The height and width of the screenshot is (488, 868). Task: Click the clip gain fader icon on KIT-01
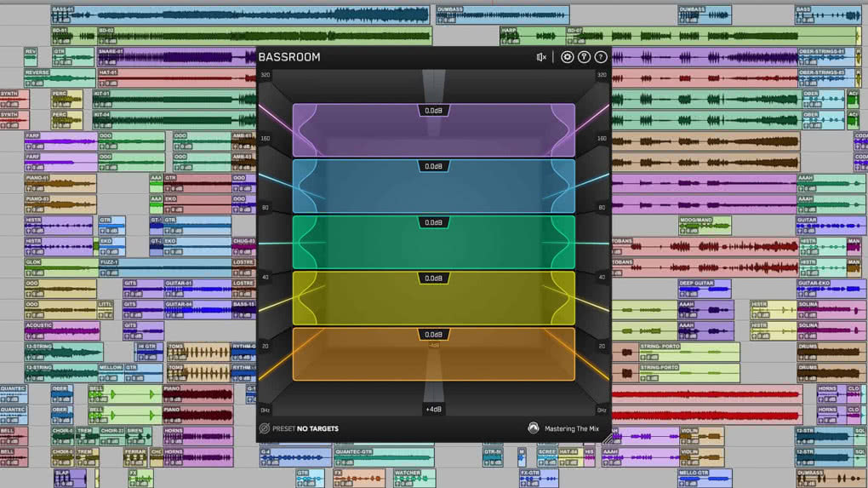(x=98, y=104)
